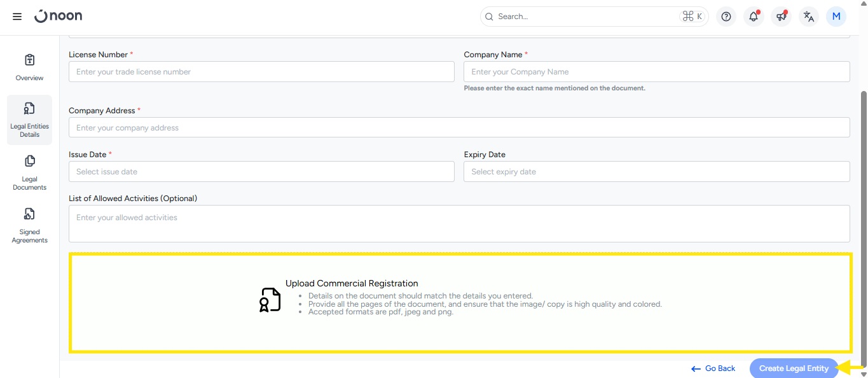Open the Signed Agreements section

29,225
